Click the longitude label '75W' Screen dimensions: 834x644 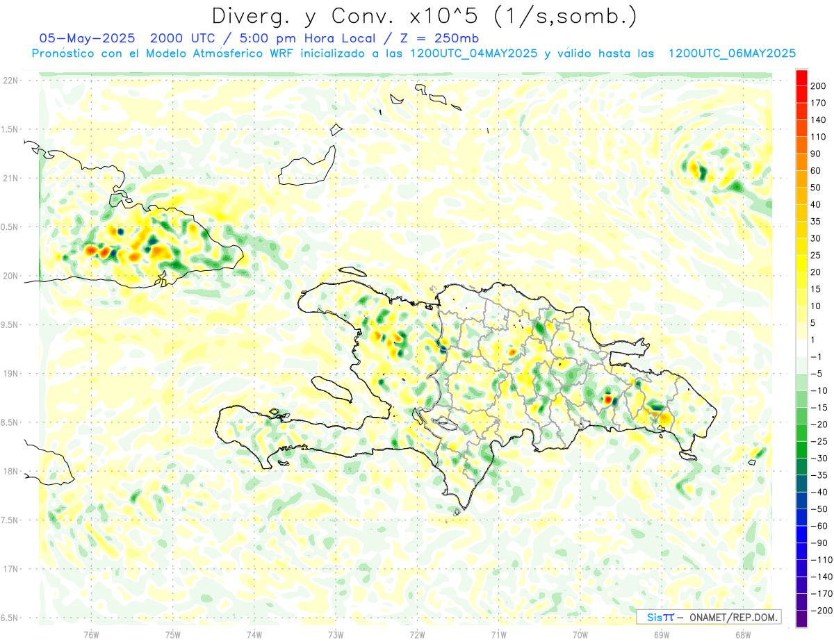[x=173, y=635]
